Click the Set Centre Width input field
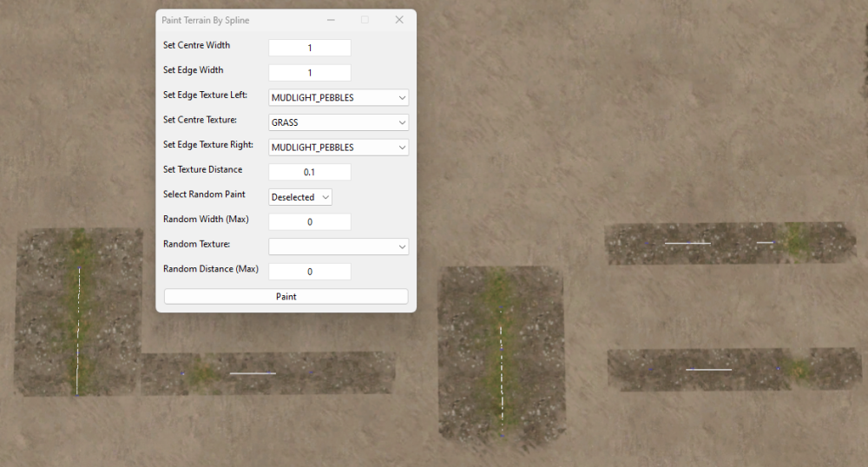868x467 pixels. 310,48
